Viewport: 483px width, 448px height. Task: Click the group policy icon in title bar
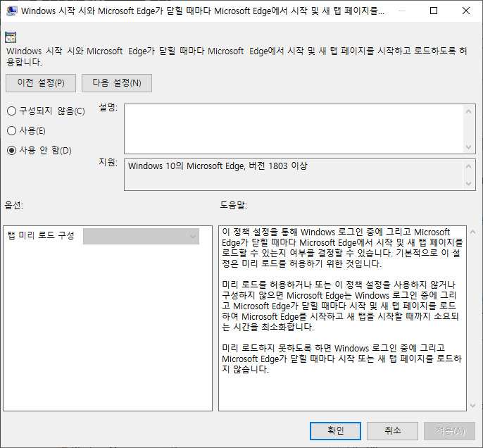pyautogui.click(x=11, y=11)
